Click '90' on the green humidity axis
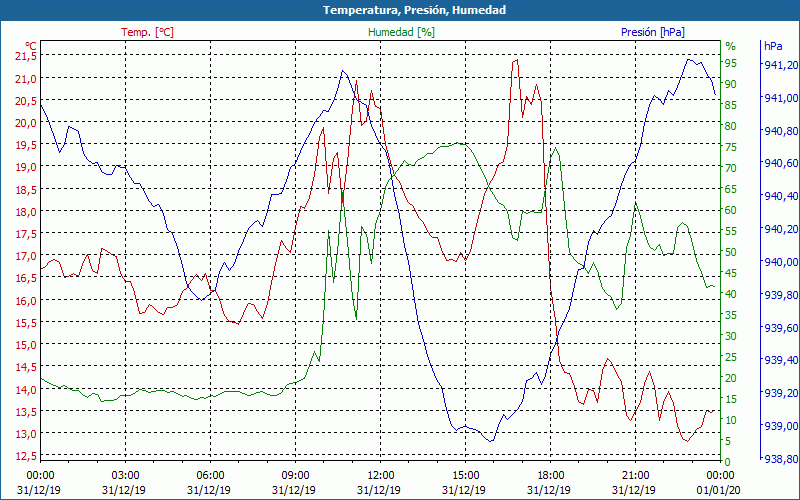Screen dimensions: 800x500 pos(731,84)
